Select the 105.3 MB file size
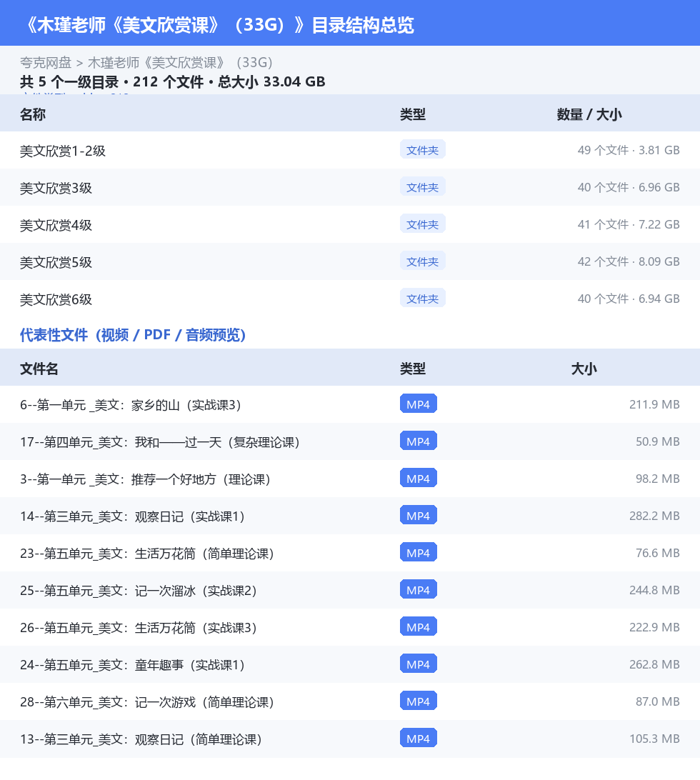The height and width of the screenshot is (780, 700). [x=654, y=739]
